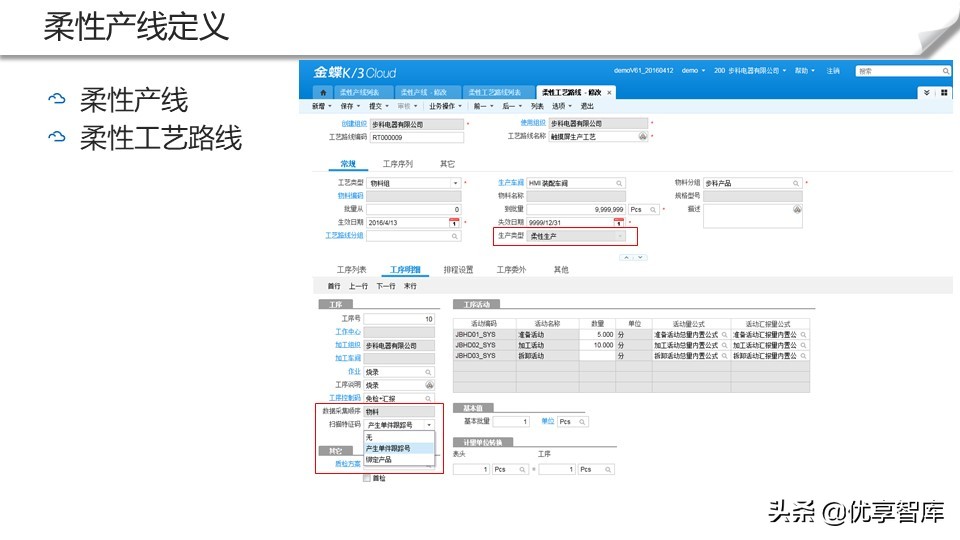The height and width of the screenshot is (540, 960).
Task: Open multilingual editor for 工艺路线名称 field
Action: (x=642, y=136)
